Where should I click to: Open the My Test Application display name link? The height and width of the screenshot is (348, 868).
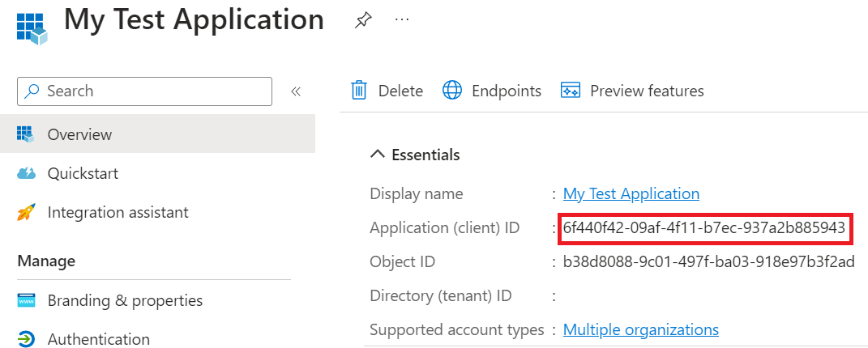[631, 194]
